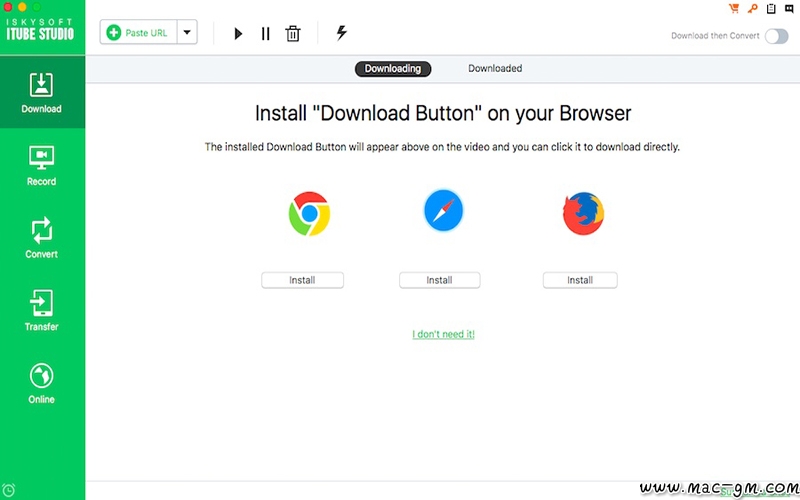This screenshot has width=800, height=500.
Task: Click the "Install Download Button on your Browser" heading
Action: pos(443,113)
